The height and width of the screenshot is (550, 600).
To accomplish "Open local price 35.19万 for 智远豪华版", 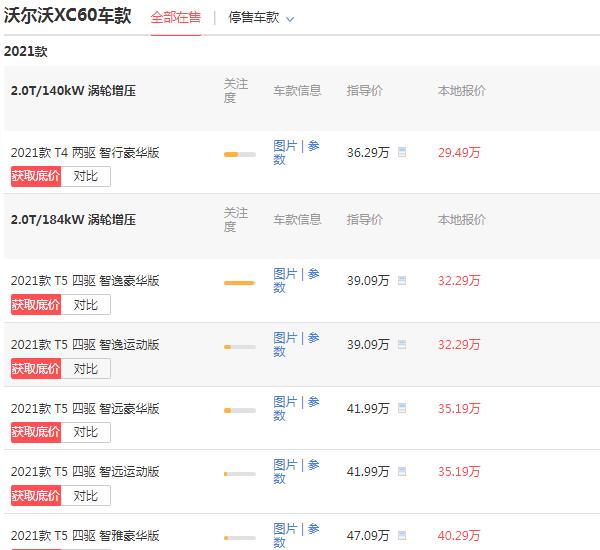I will coord(459,408).
